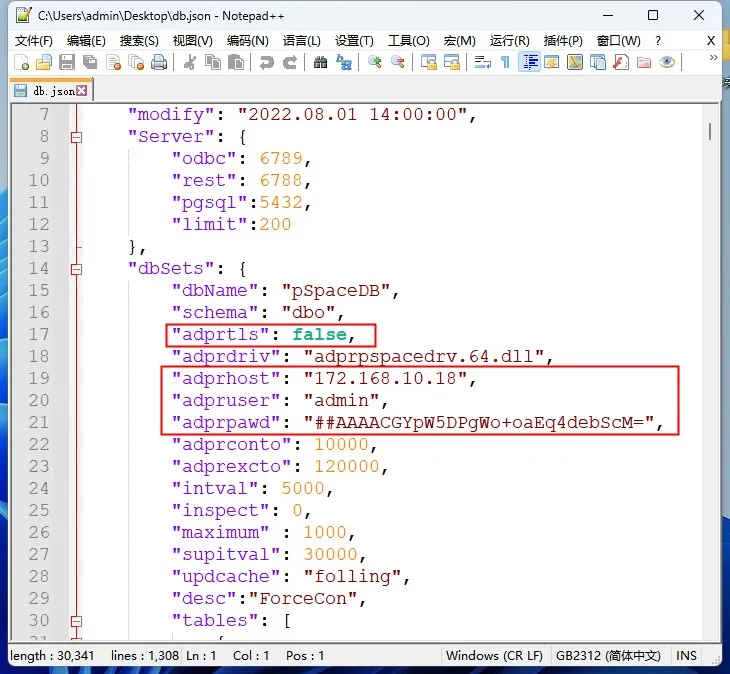The height and width of the screenshot is (674, 730).
Task: Open the 编码(N) encoding menu
Action: (247, 40)
